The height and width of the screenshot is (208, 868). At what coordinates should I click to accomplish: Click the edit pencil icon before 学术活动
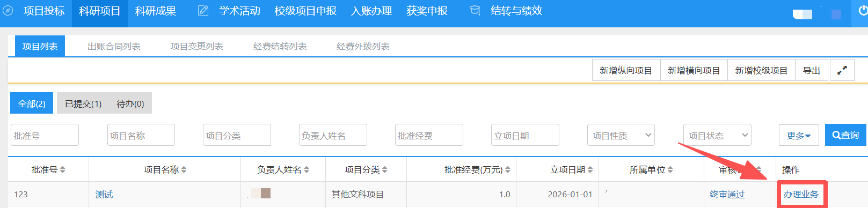[x=203, y=11]
